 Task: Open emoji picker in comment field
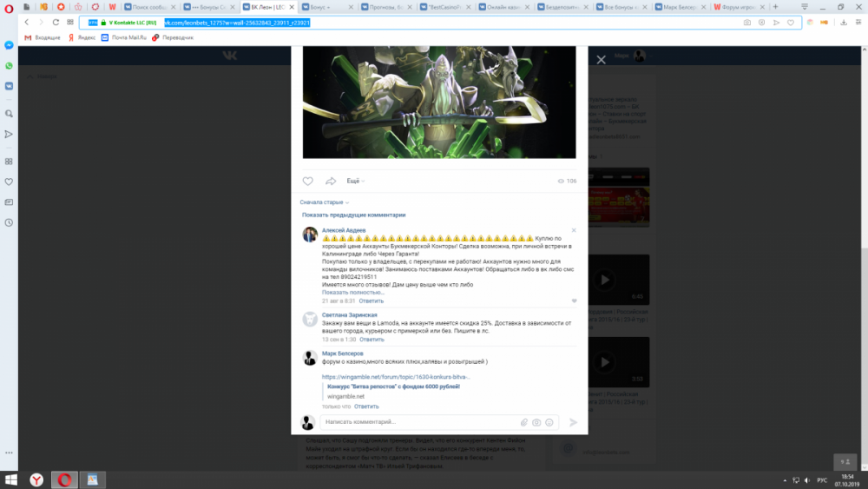pos(549,422)
